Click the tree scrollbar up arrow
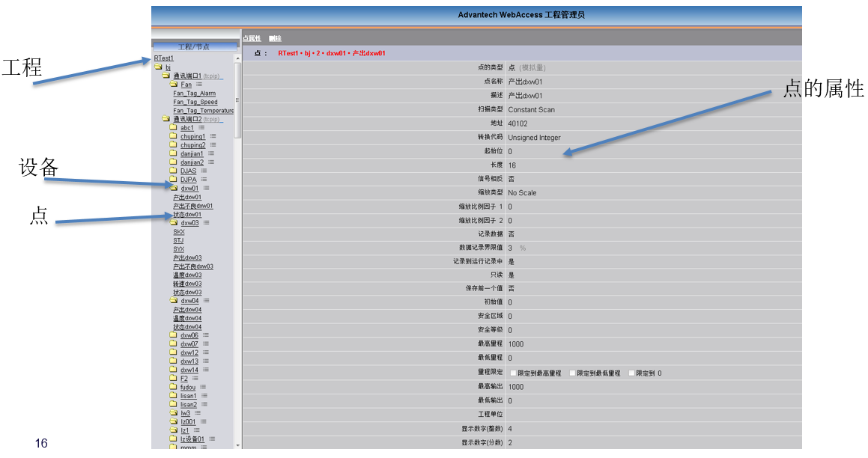Image resolution: width=868 pixels, height=458 pixels. (x=238, y=58)
